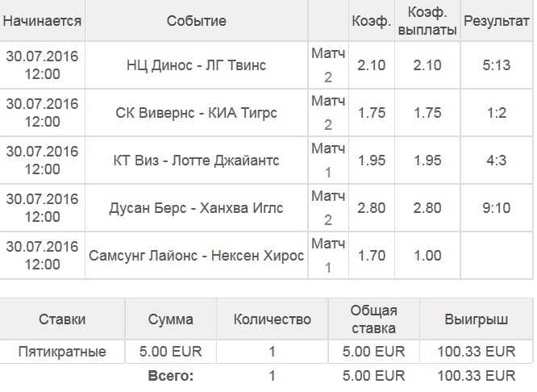537x392 pixels.
Task: Click the Начинается column header
Action: [43, 21]
